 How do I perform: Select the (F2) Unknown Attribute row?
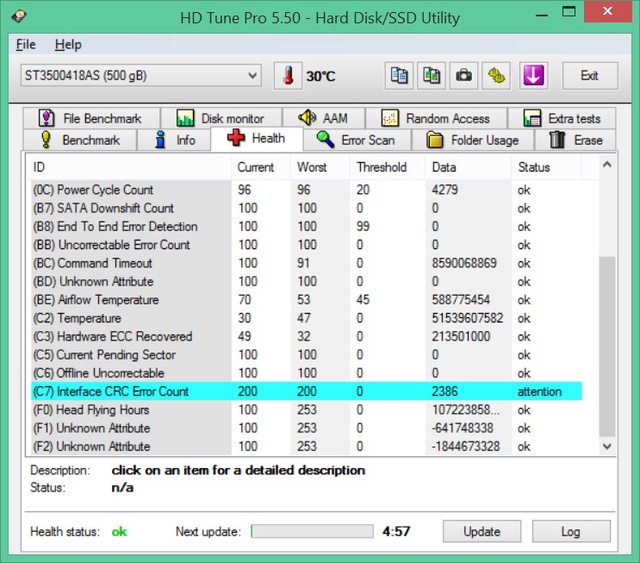(306, 446)
